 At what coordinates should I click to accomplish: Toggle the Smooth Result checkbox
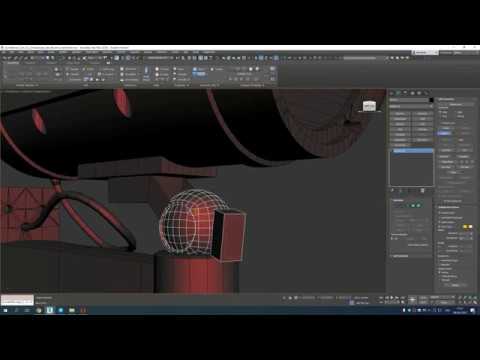440,213
